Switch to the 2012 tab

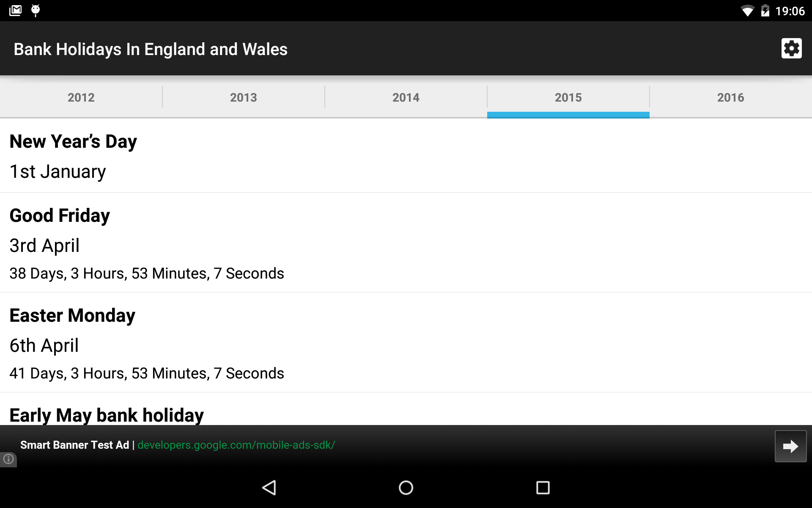click(x=81, y=97)
